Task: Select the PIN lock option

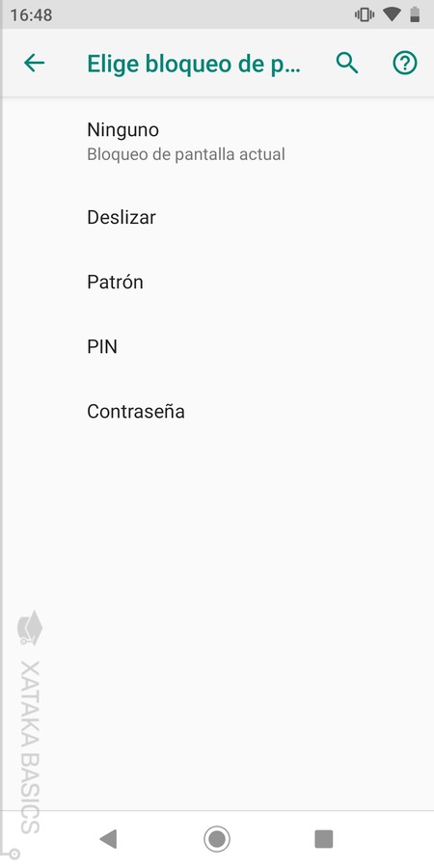Action: click(217, 346)
